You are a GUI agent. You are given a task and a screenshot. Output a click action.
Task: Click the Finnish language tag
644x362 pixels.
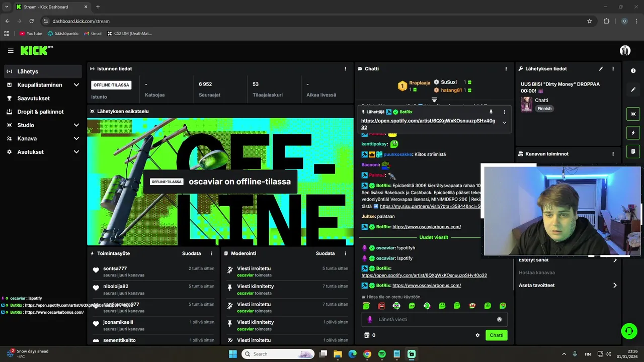[544, 109]
